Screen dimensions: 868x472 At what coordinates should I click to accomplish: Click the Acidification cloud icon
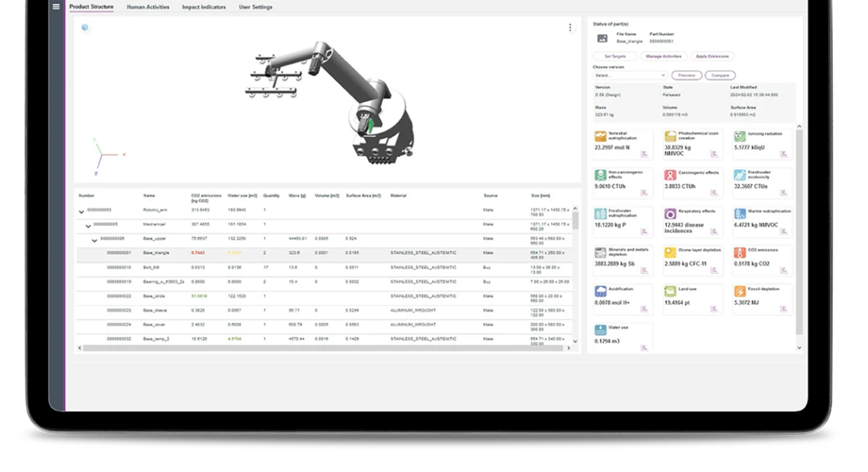(x=601, y=292)
